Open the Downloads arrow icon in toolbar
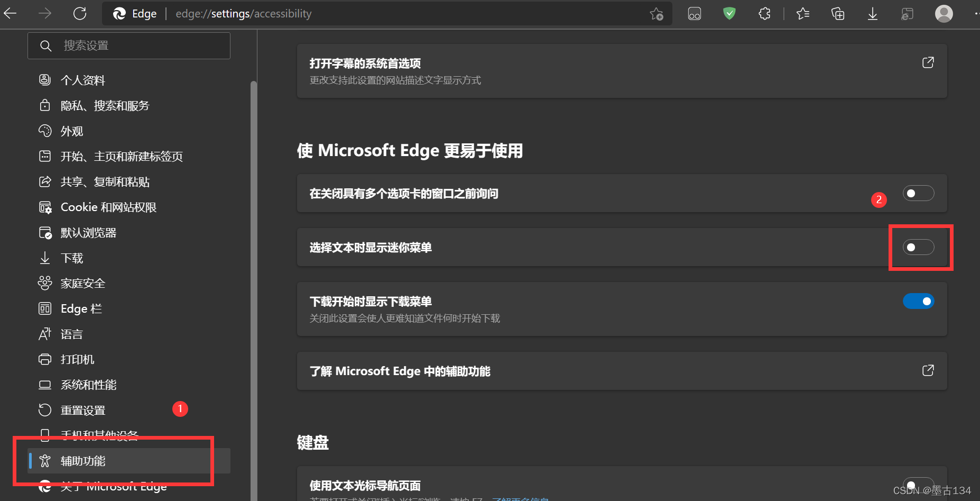Screen dimensions: 980x501 (x=873, y=14)
